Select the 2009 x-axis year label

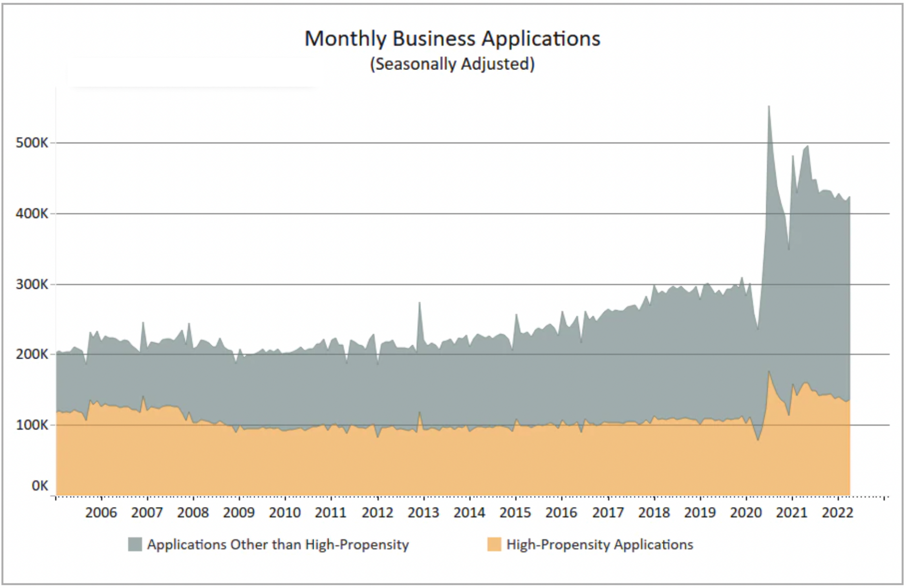pyautogui.click(x=239, y=513)
